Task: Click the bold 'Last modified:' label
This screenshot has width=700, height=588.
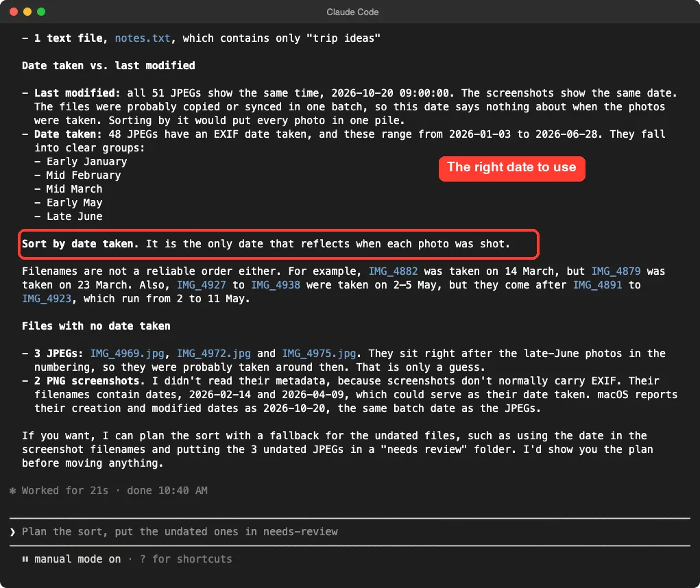Action: point(77,93)
